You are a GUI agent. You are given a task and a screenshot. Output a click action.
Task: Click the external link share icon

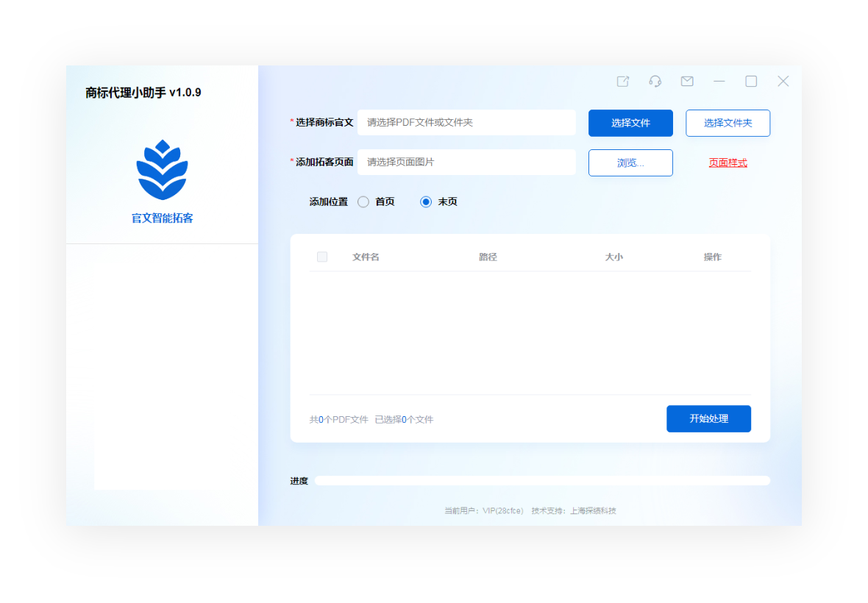pyautogui.click(x=623, y=82)
